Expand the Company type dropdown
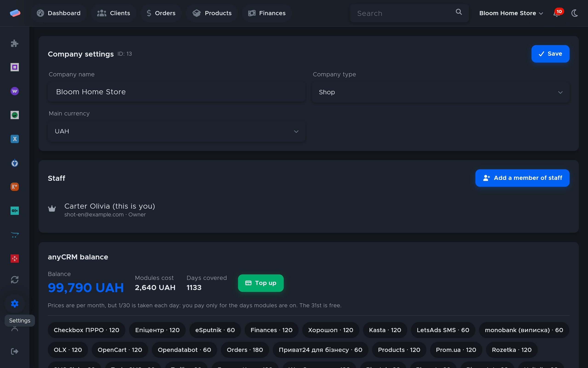588x368 pixels. [x=441, y=92]
